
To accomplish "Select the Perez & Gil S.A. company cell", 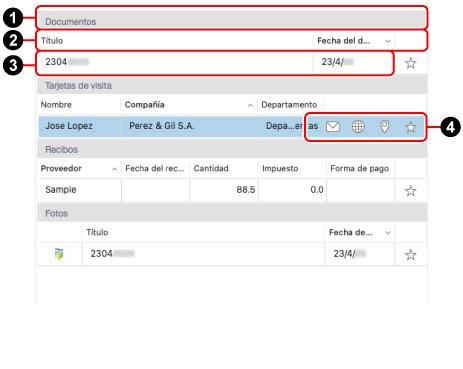I will click(x=189, y=126).
